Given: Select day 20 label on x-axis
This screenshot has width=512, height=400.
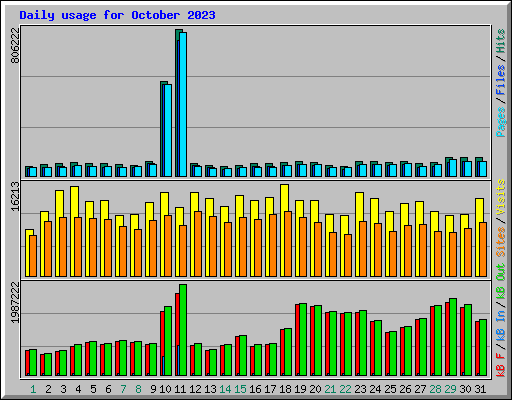Looking at the screenshot, I should point(315,389).
